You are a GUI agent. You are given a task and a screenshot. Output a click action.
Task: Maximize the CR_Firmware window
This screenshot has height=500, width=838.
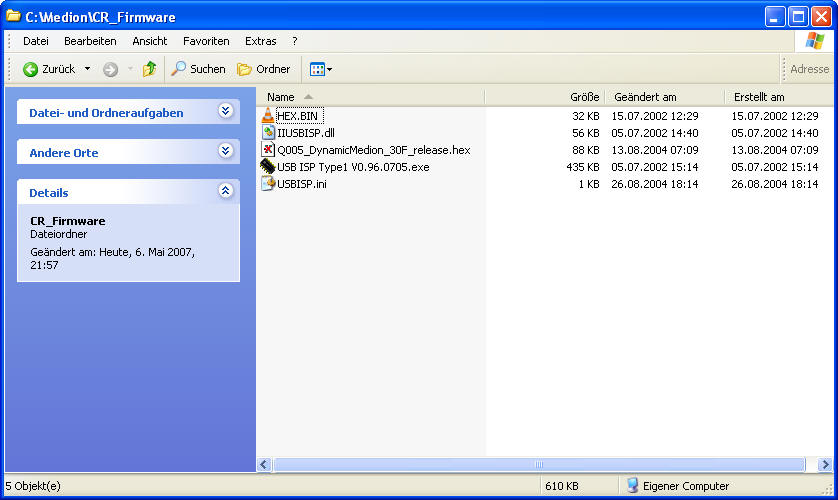point(798,17)
